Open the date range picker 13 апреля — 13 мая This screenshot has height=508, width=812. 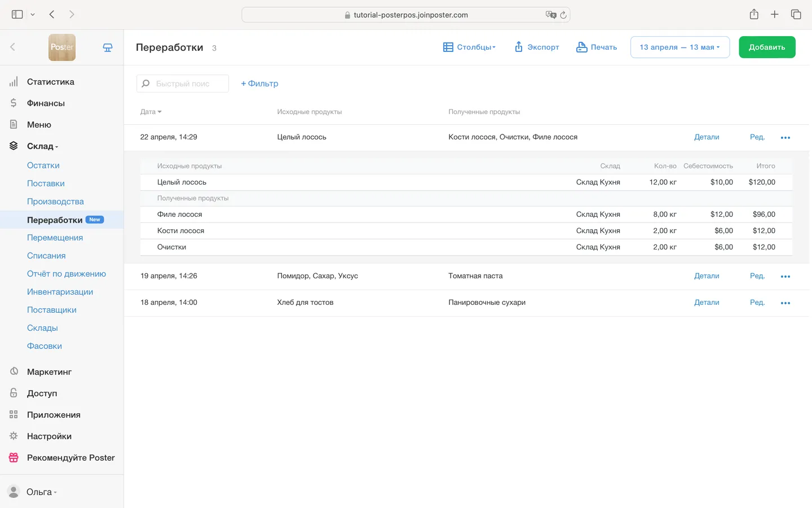point(679,47)
